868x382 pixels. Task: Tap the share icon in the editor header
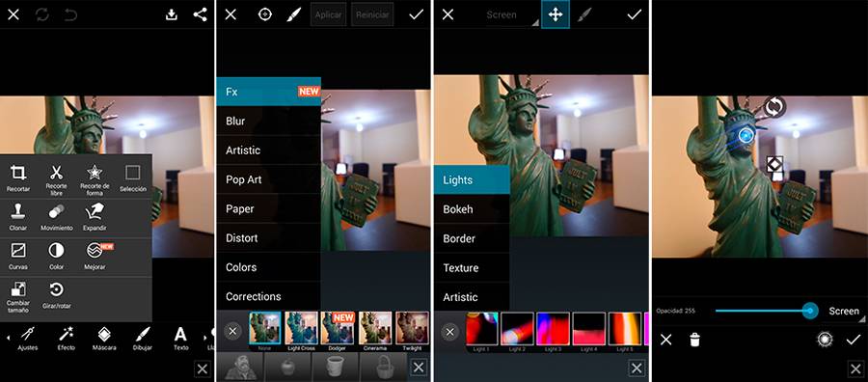(x=201, y=14)
